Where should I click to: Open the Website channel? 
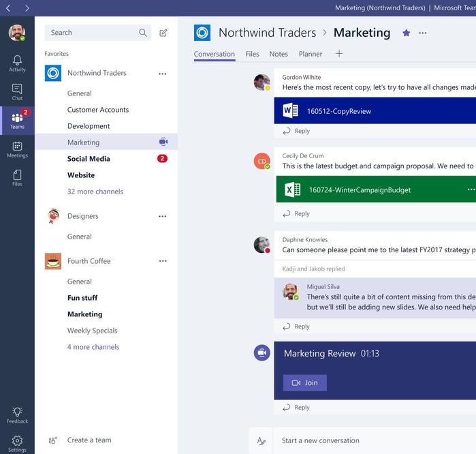coord(81,175)
